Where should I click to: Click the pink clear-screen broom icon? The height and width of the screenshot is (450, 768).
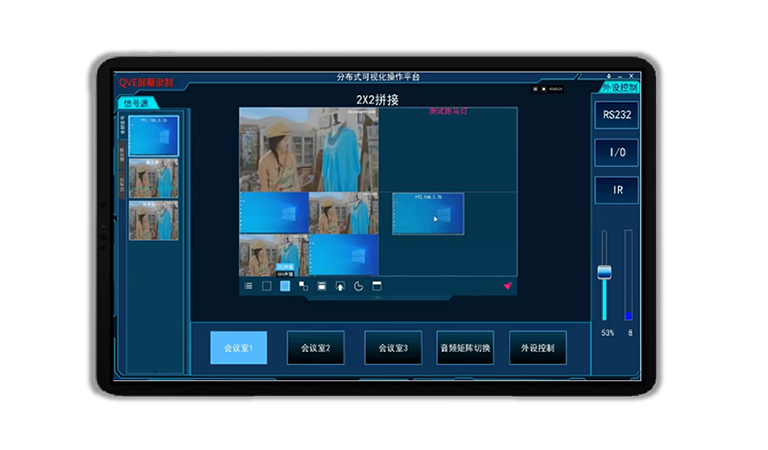click(508, 286)
